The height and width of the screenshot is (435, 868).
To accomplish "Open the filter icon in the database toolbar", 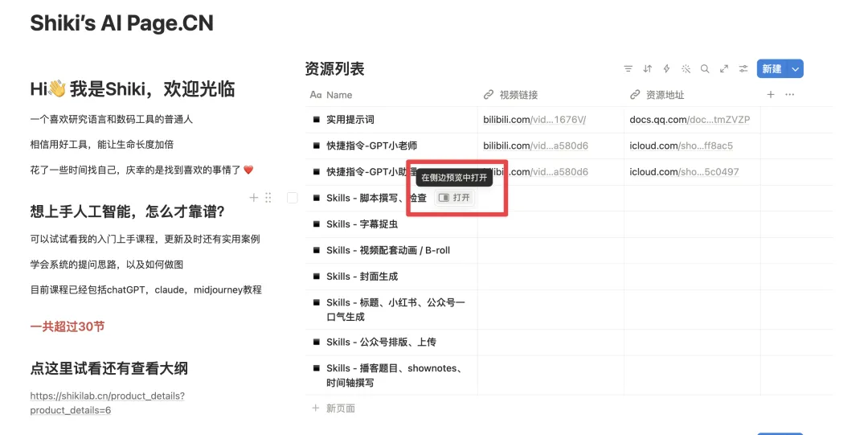I will pyautogui.click(x=628, y=69).
